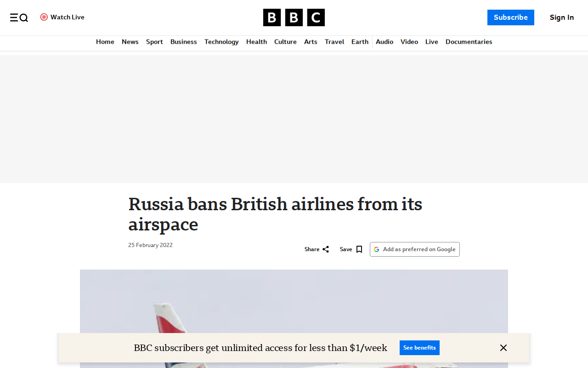
Task: Select Video in the navigation bar
Action: point(409,42)
